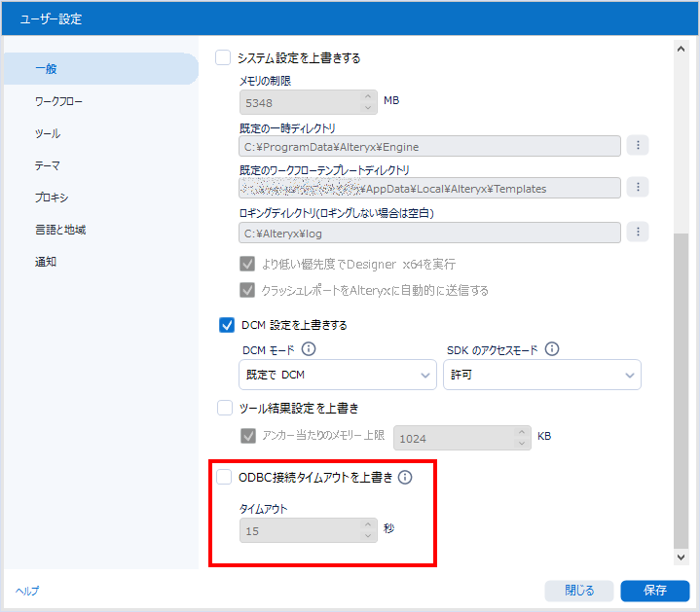700x612 pixels.
Task: Open the SDK のアクセスモード dropdown
Action: tap(542, 375)
